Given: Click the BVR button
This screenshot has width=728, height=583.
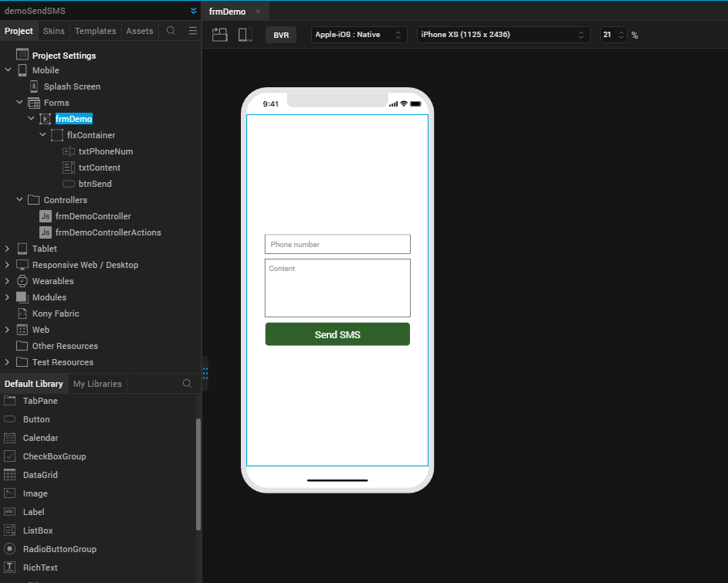Looking at the screenshot, I should (x=281, y=35).
